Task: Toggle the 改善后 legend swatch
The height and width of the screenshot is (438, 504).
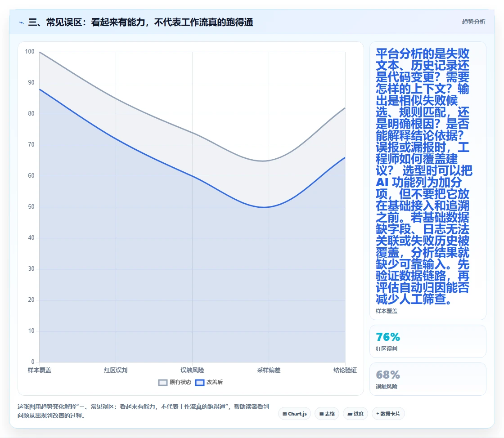Action: pyautogui.click(x=200, y=382)
